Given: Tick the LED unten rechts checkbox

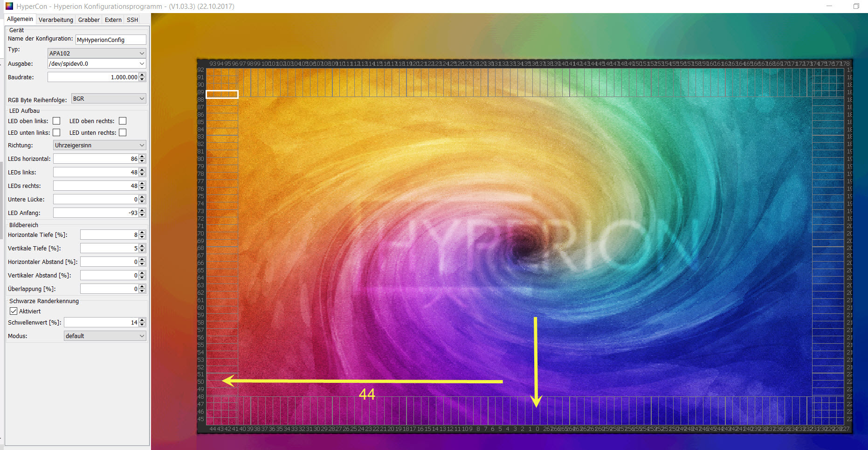Looking at the screenshot, I should coord(123,133).
